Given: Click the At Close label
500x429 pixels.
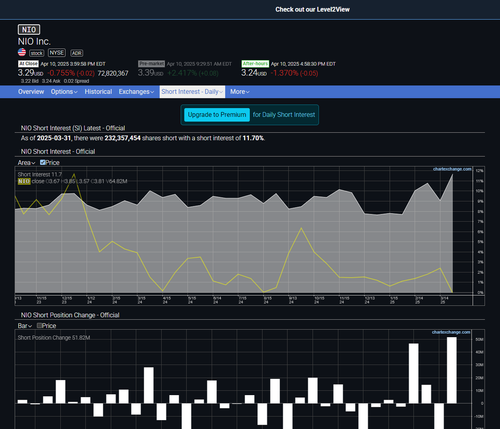Looking at the screenshot, I should point(28,64).
